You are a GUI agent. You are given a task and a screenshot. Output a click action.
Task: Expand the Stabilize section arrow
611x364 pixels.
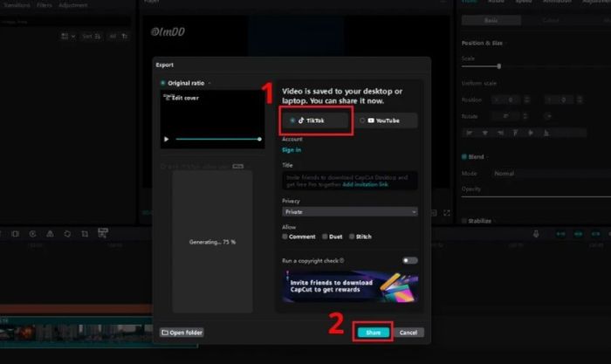pyautogui.click(x=496, y=221)
